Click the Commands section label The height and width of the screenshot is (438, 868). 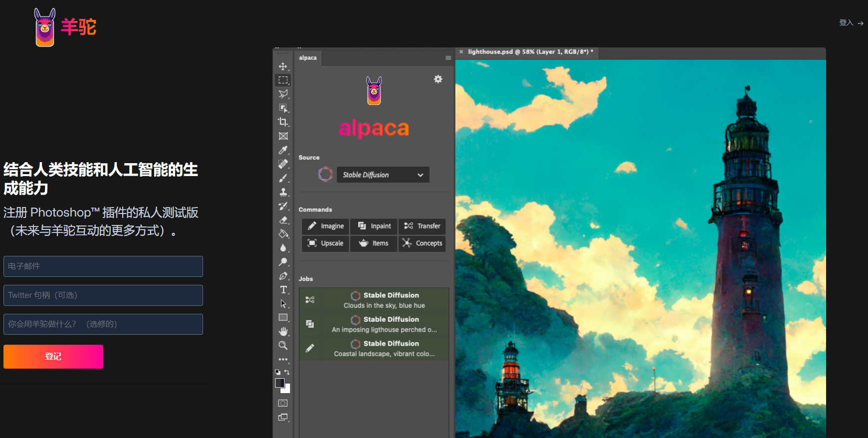[x=315, y=210]
